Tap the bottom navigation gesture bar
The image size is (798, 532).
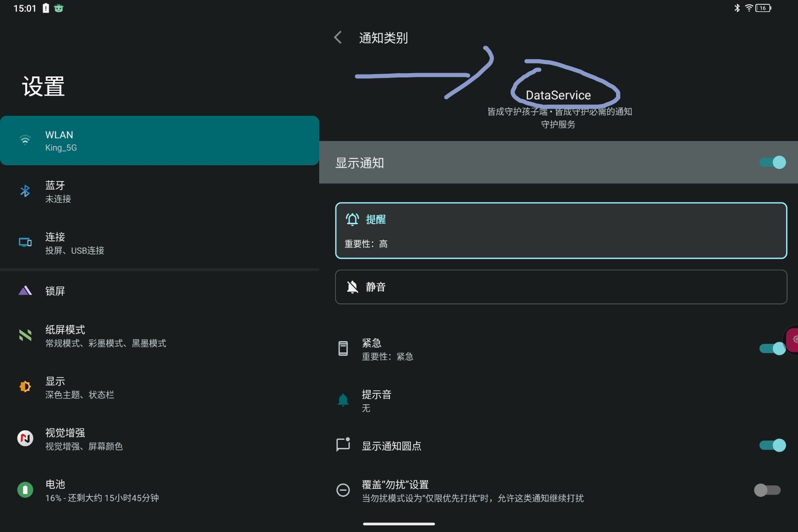[x=399, y=524]
